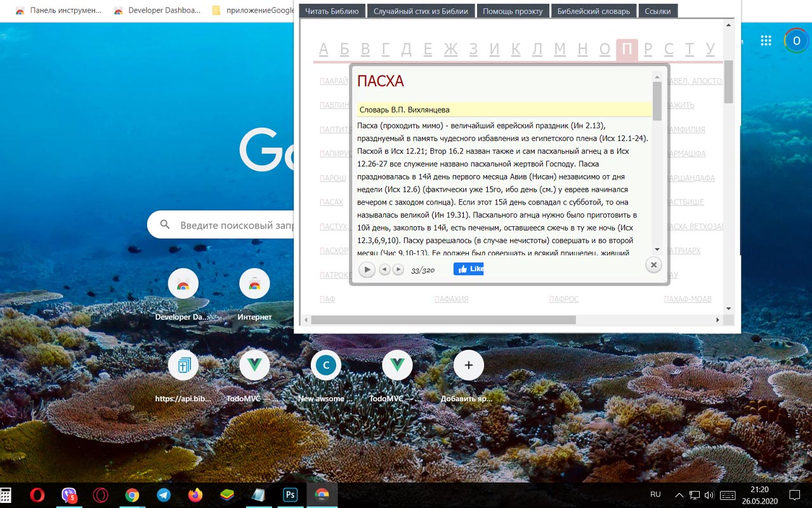Play the dictionary entry audio
The width and height of the screenshot is (812, 508).
(367, 269)
